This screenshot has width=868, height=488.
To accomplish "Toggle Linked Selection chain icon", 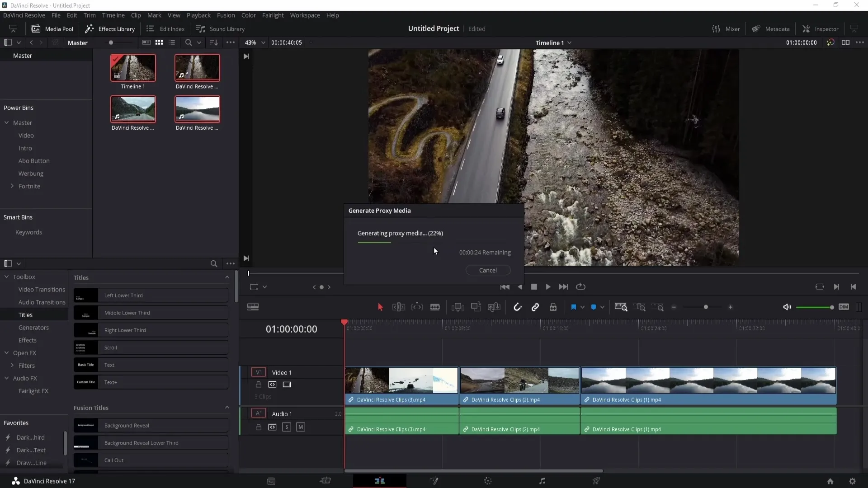I will 535,307.
